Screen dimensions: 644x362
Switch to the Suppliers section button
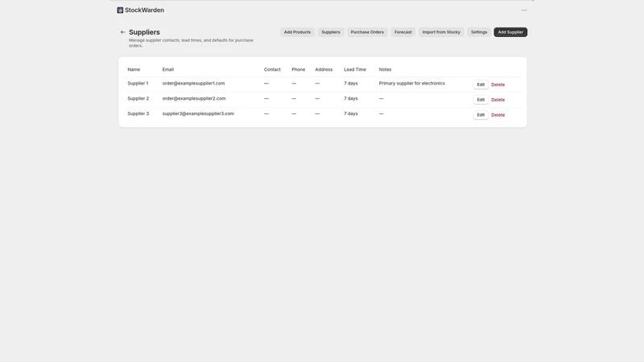click(331, 32)
